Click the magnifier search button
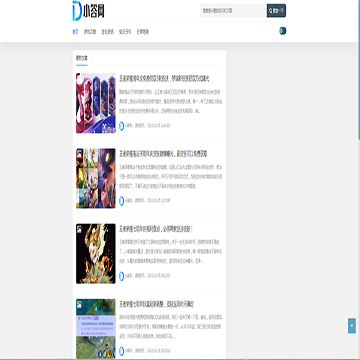Image resolution: width=360 pixels, height=360 pixels. point(276,11)
